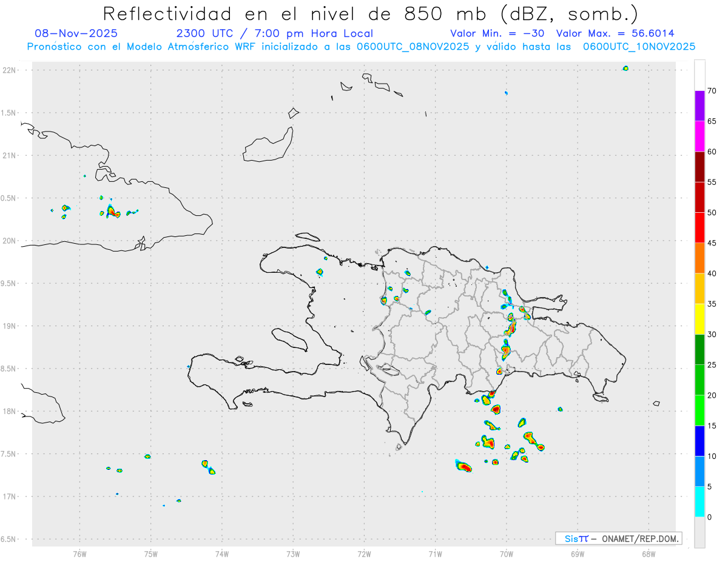Click the time '2300 UTC / 7:00 pm Hora Local'
The width and height of the screenshot is (728, 562).
tap(275, 33)
